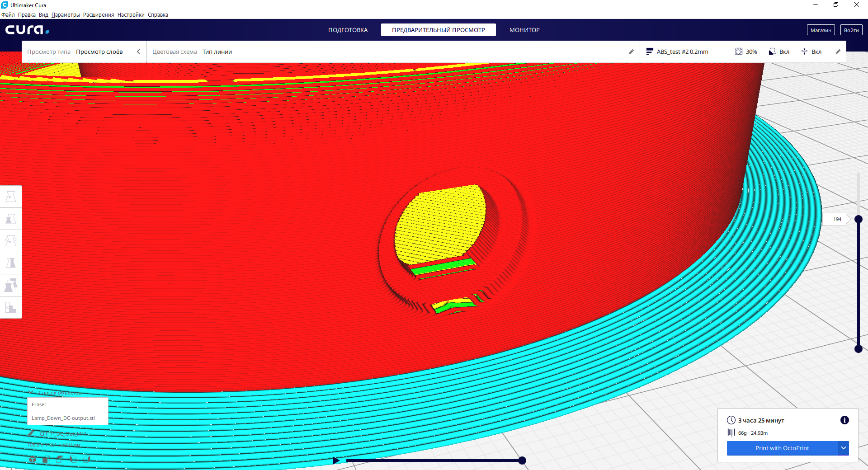
Task: Click the Print with OctoPrint button
Action: click(x=782, y=448)
